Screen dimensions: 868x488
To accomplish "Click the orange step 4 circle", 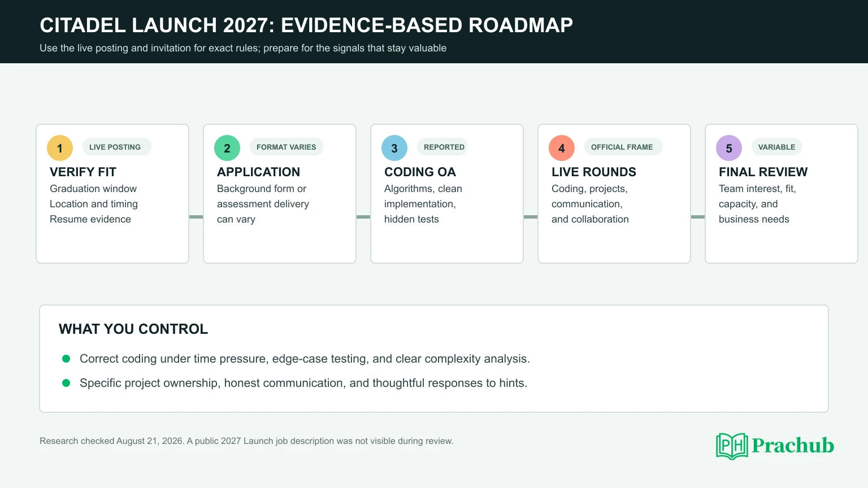I will pyautogui.click(x=562, y=148).
